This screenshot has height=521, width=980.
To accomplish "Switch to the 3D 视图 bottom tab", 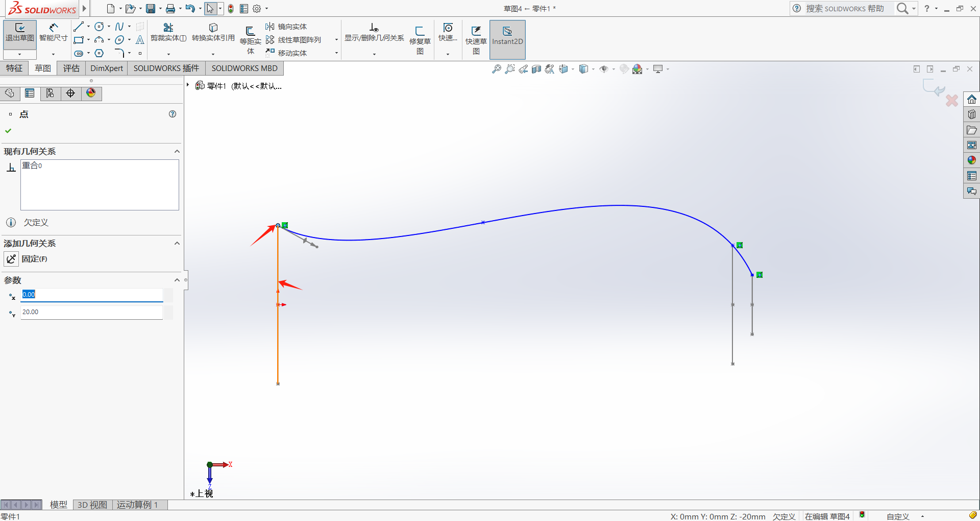I will coord(92,505).
